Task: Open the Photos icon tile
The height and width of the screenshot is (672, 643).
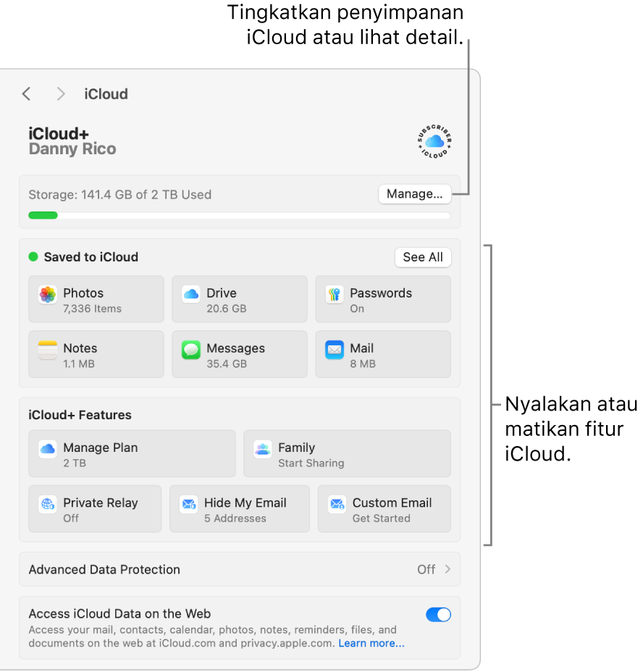Action: [x=48, y=295]
